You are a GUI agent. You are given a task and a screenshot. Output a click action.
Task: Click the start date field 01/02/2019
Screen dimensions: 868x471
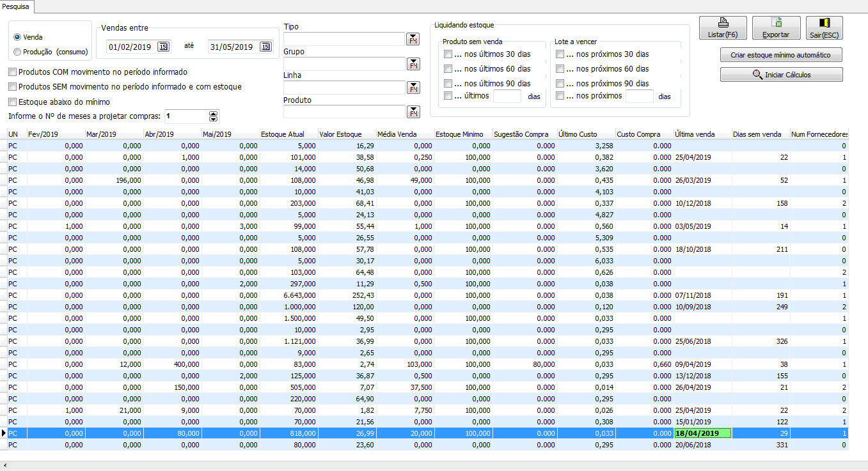pos(131,47)
